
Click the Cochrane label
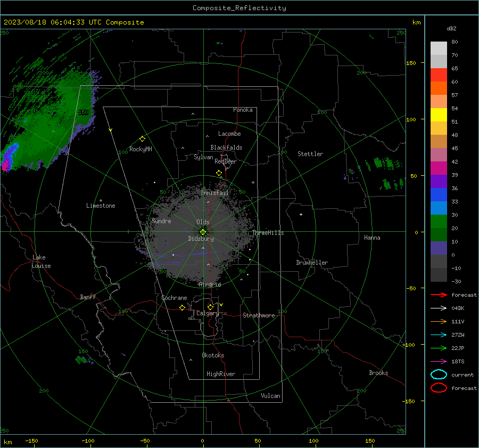tap(174, 298)
